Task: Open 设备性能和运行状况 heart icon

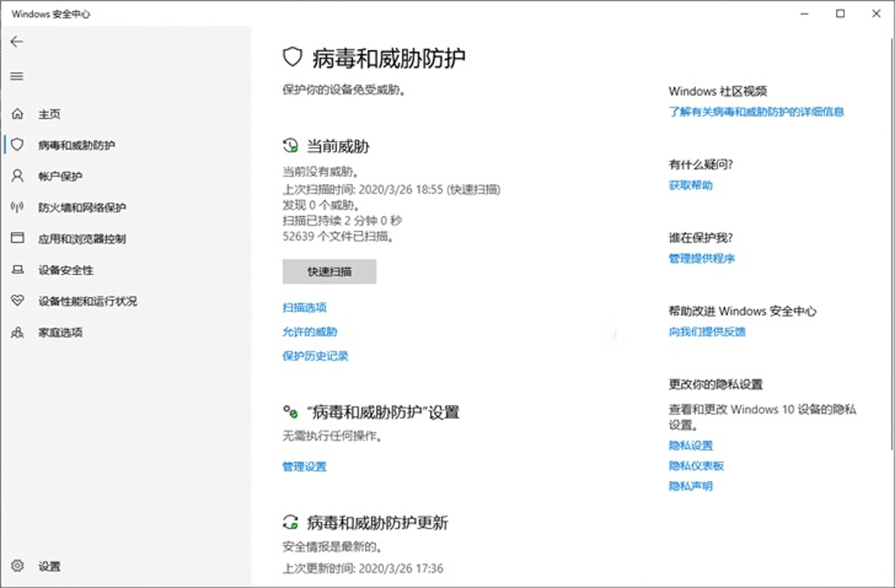Action: click(x=17, y=301)
